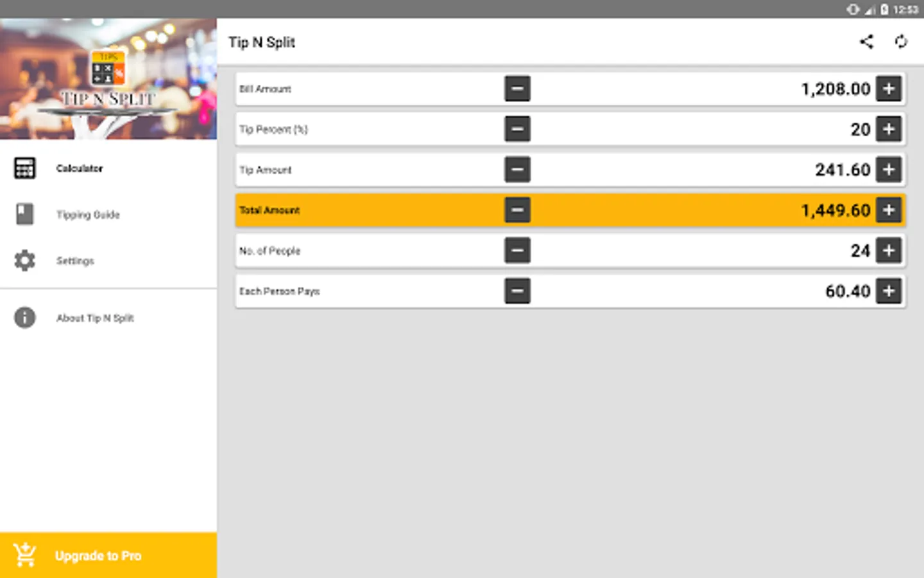Edit the Tip Amount value 241.60
Image resolution: width=924 pixels, height=578 pixels.
click(843, 170)
